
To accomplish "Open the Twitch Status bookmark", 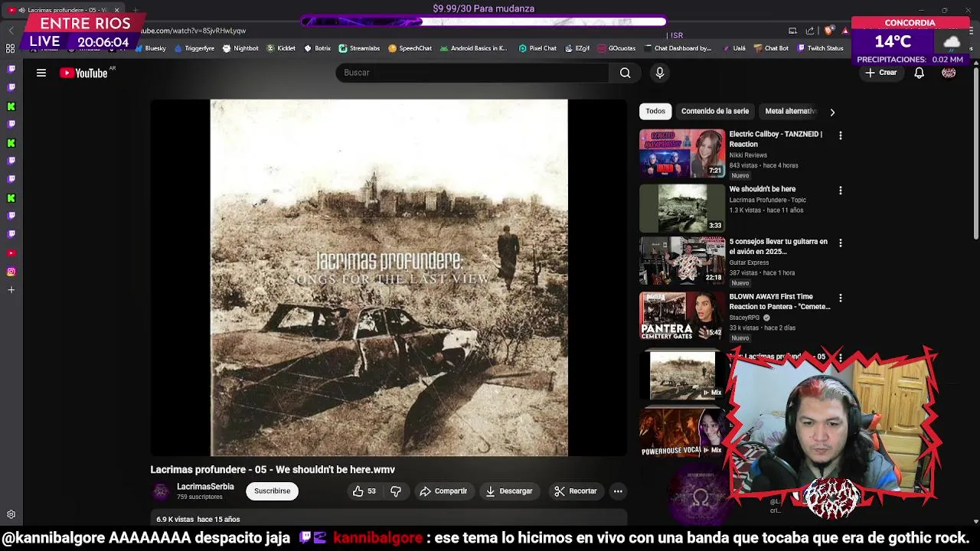I will click(x=820, y=48).
